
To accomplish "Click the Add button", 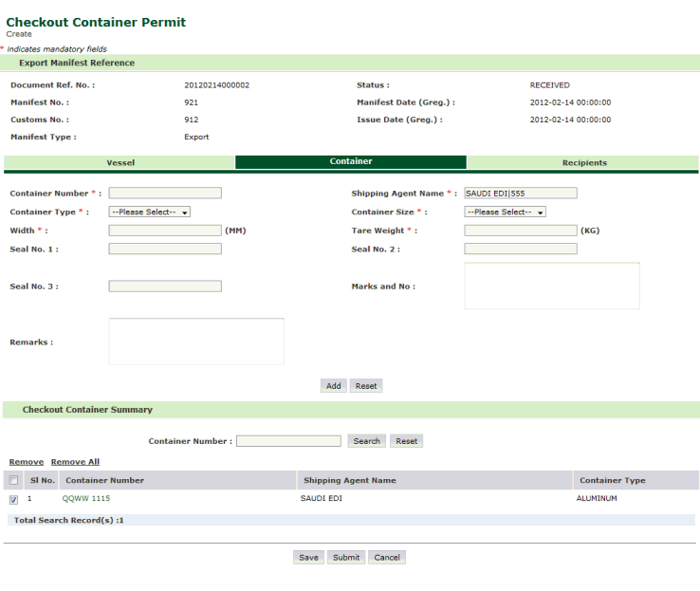I will point(333,386).
